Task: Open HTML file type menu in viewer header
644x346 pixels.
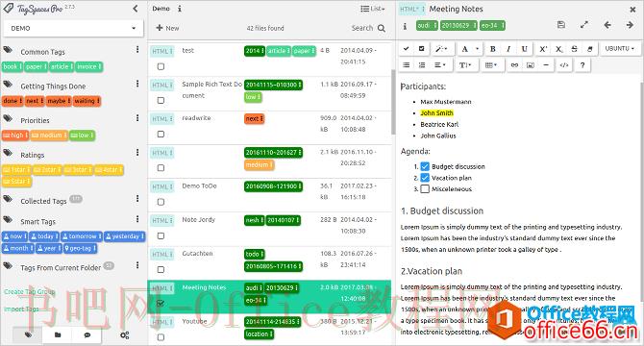Action: (x=412, y=9)
